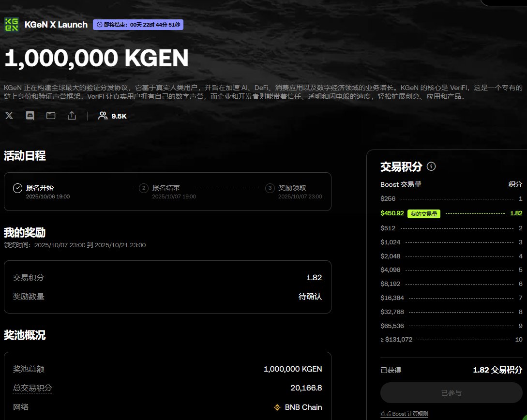Click the 20,166.8 total points value
The width and height of the screenshot is (527, 420).
306,388
